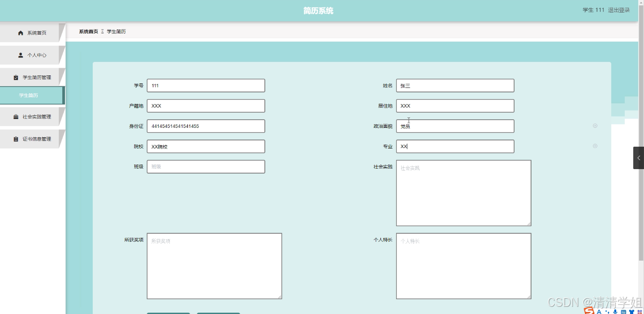
Task: Click the Sogou input method S logo
Action: click(x=588, y=311)
